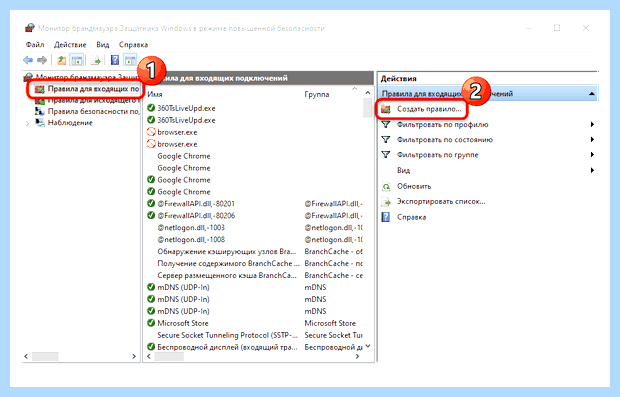Click the Forward arrow toolbar icon
The height and width of the screenshot is (397, 620).
42,60
